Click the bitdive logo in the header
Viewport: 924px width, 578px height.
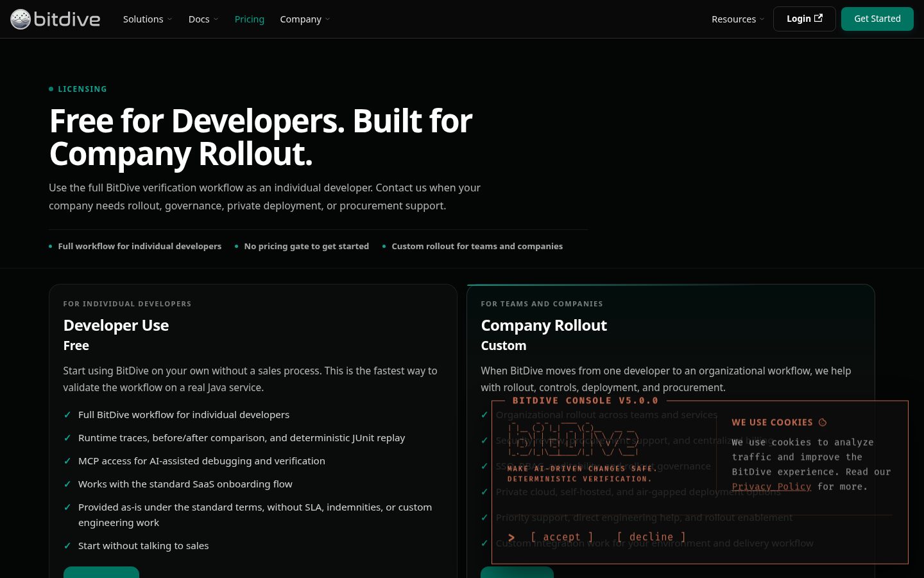point(55,19)
